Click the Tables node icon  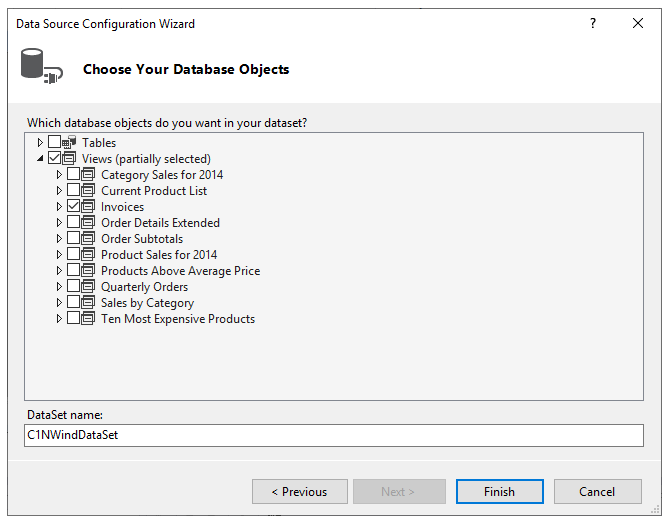69,143
